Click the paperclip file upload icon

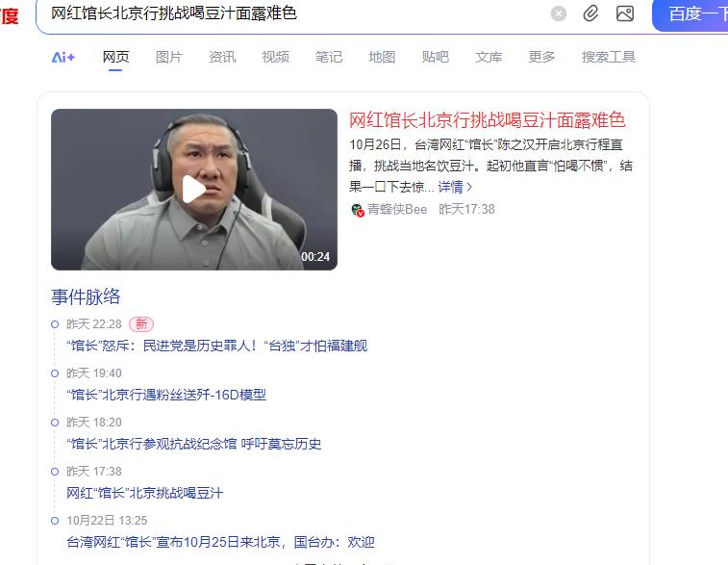tap(590, 13)
